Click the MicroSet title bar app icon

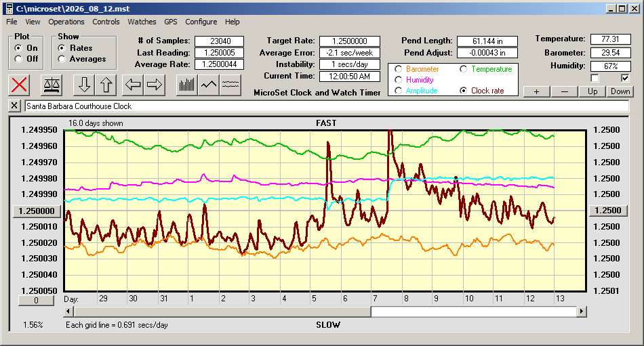click(x=9, y=9)
